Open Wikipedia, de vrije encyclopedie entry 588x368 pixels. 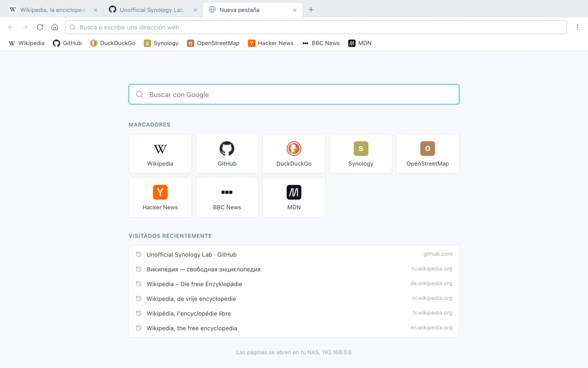click(294, 299)
